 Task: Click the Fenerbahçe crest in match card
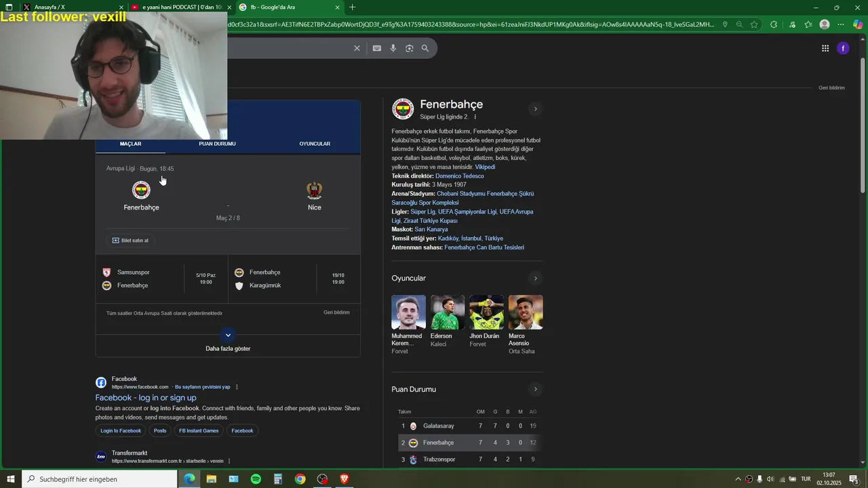[x=141, y=190]
